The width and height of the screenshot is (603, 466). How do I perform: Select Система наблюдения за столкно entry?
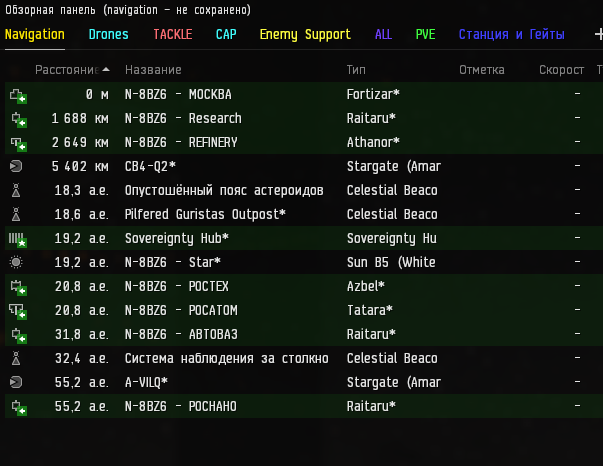(227, 358)
